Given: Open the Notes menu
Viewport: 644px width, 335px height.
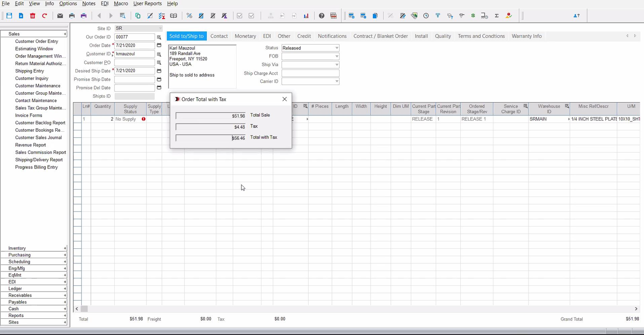Looking at the screenshot, I should pos(88,3).
